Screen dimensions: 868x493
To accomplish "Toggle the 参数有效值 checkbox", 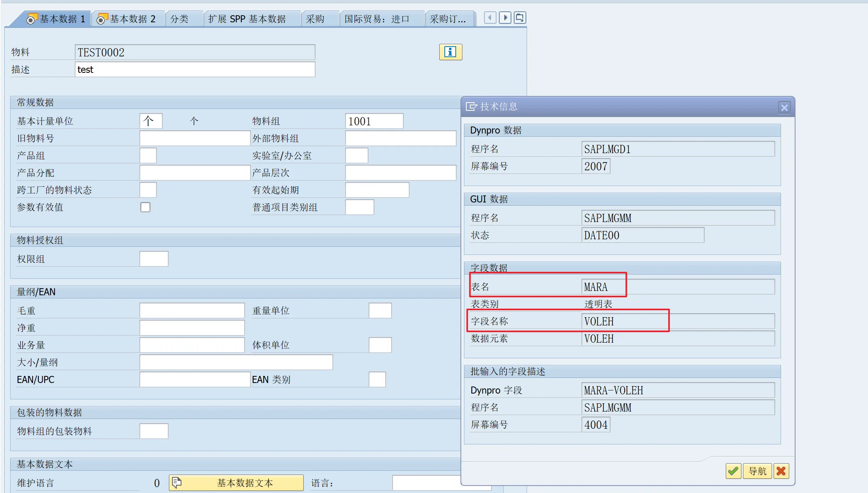I will [x=145, y=207].
